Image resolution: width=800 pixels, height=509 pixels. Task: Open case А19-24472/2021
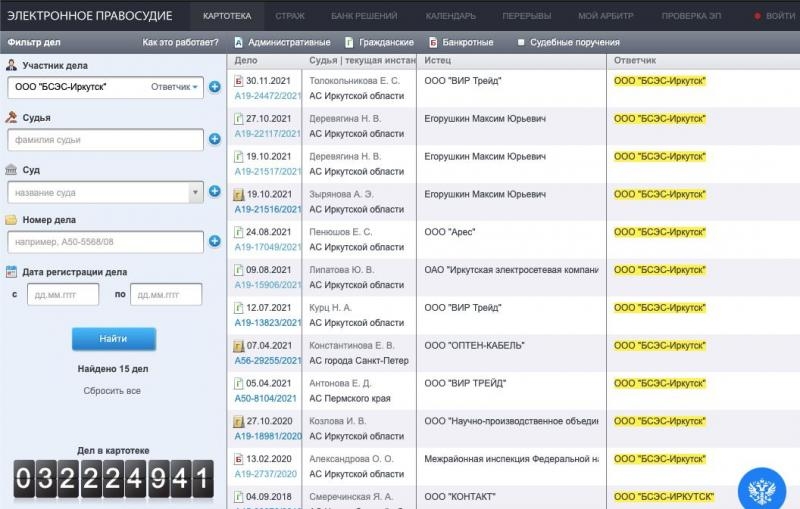pos(268,96)
